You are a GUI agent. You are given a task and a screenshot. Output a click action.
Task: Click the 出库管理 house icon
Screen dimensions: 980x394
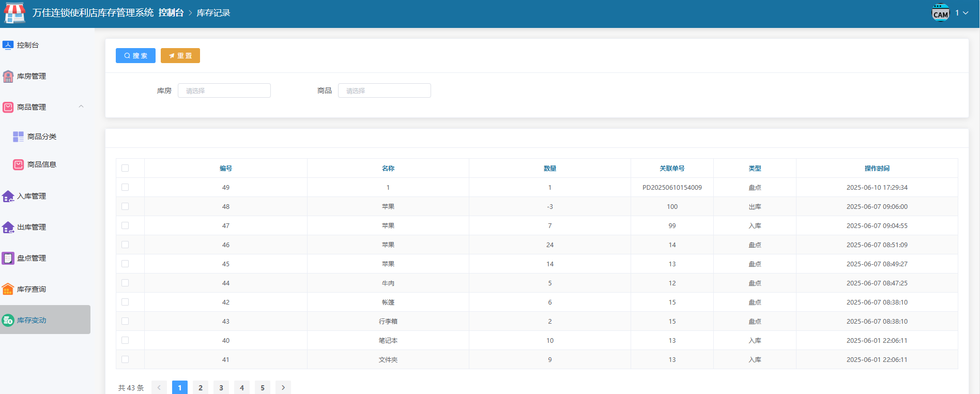click(x=8, y=227)
